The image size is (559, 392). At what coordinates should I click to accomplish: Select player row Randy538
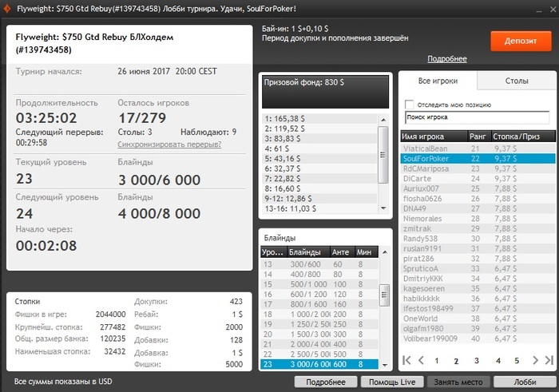(478, 239)
